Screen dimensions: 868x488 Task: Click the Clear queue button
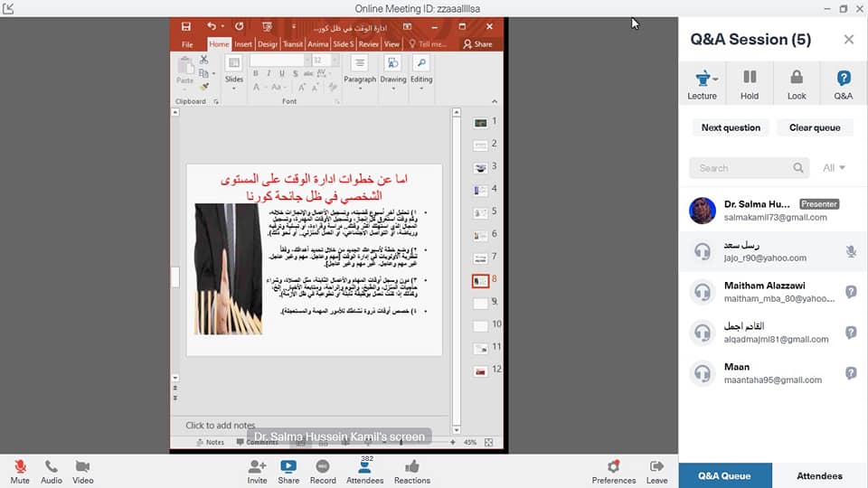point(815,127)
